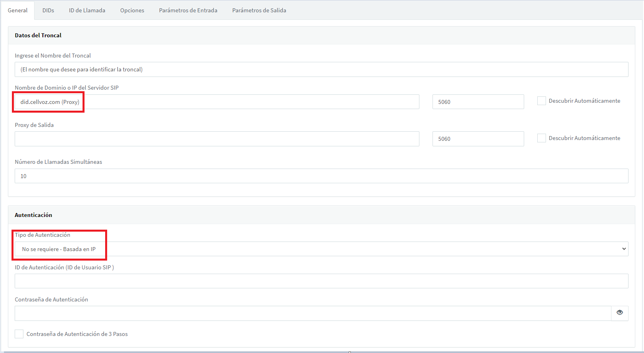Image resolution: width=644 pixels, height=353 pixels.
Task: Switch to the Opciones tab
Action: (132, 10)
